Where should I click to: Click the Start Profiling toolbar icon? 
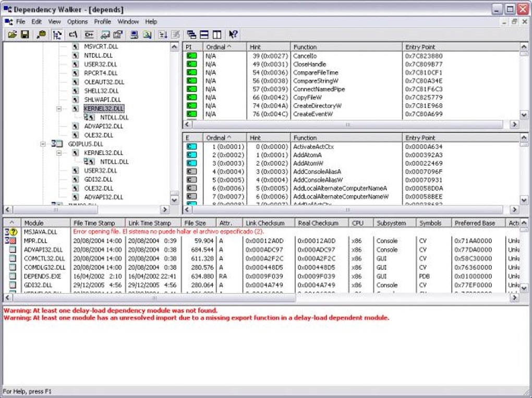pyautogui.click(x=163, y=34)
